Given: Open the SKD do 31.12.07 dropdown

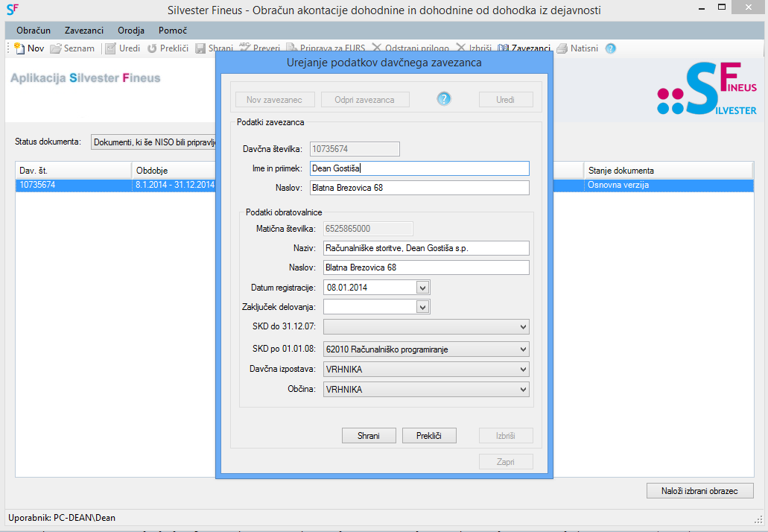Looking at the screenshot, I should point(426,327).
